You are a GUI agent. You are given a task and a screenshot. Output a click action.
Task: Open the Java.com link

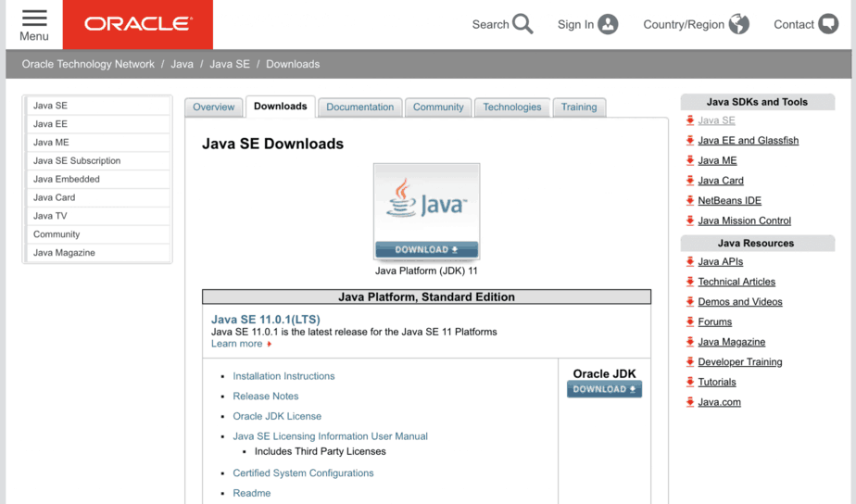(x=719, y=402)
